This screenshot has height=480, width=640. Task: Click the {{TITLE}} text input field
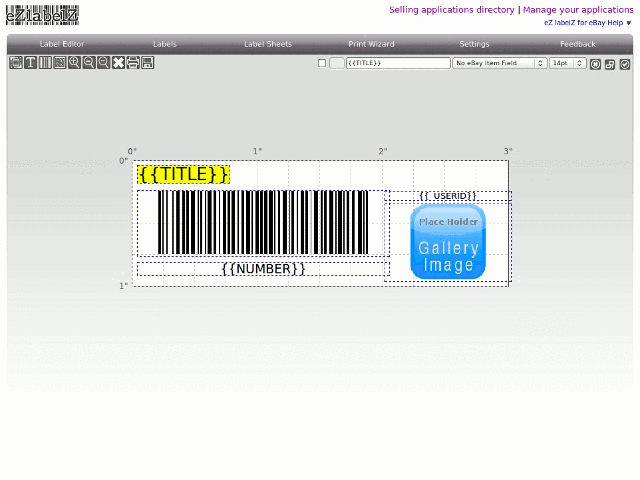coord(398,63)
